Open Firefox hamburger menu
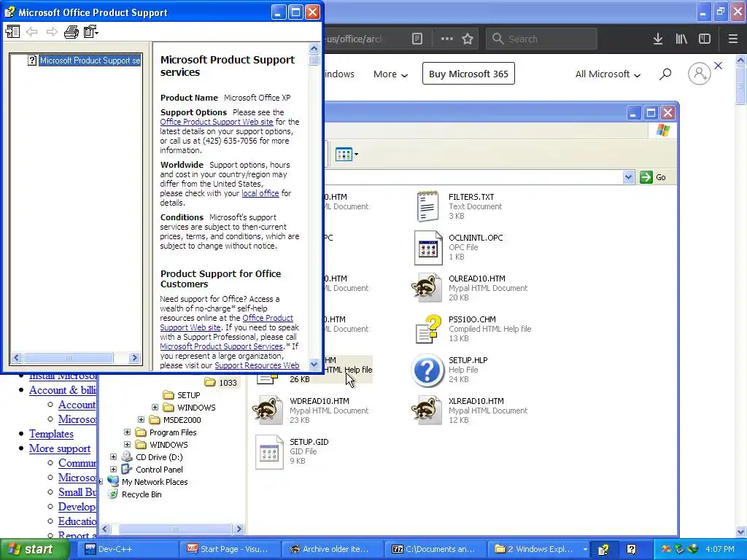The image size is (747, 560). pos(732,39)
